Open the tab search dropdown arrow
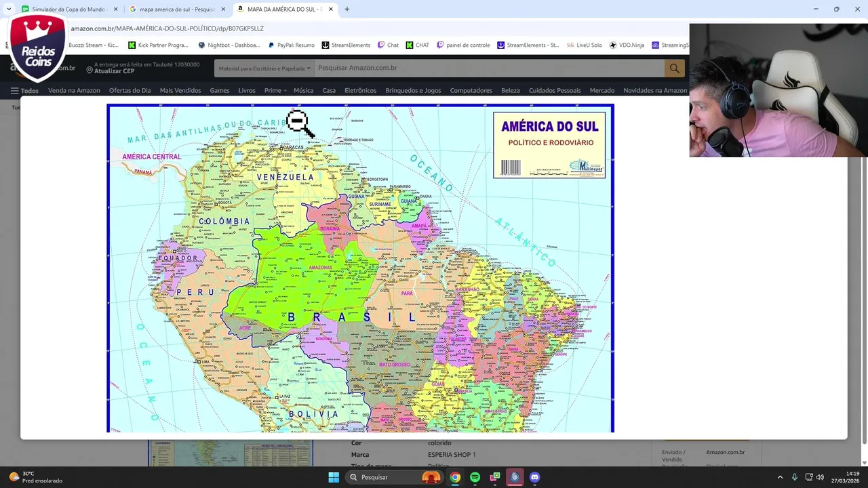 [x=8, y=9]
